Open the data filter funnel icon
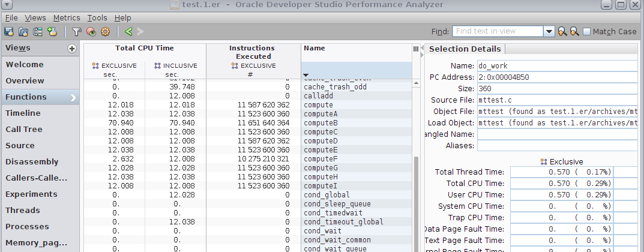Screen dimensions: 644x252 (x=76, y=32)
